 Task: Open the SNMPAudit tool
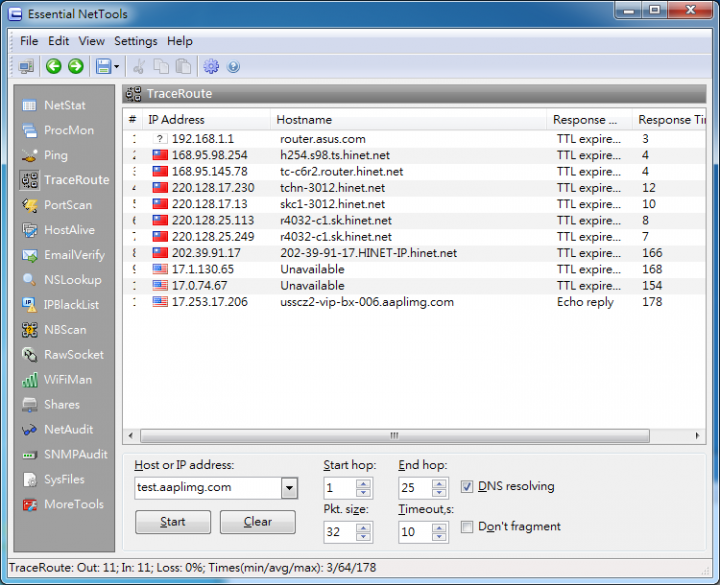click(x=64, y=455)
